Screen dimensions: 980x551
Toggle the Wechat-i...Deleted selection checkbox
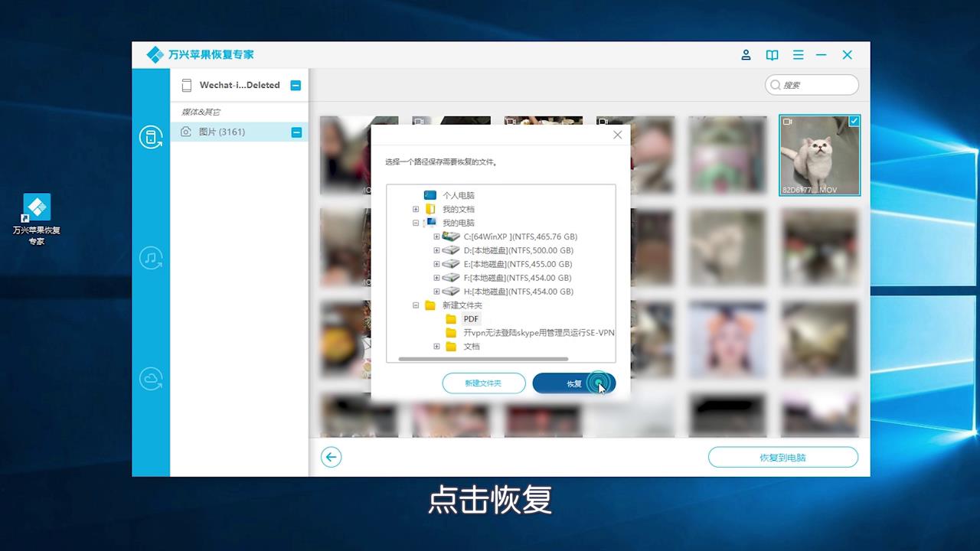[296, 85]
